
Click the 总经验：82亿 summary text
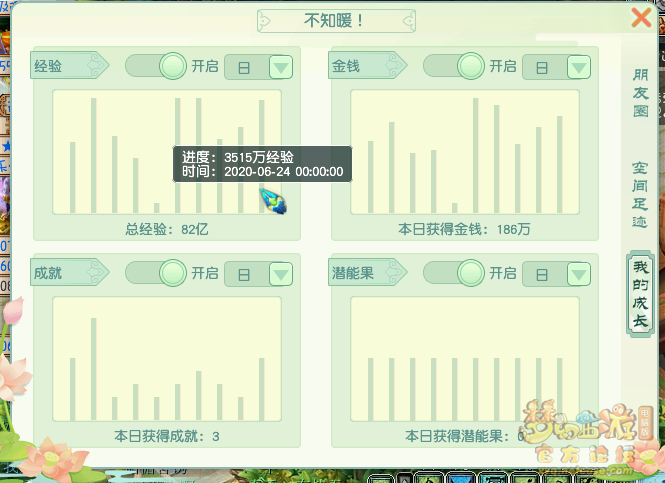(x=166, y=230)
